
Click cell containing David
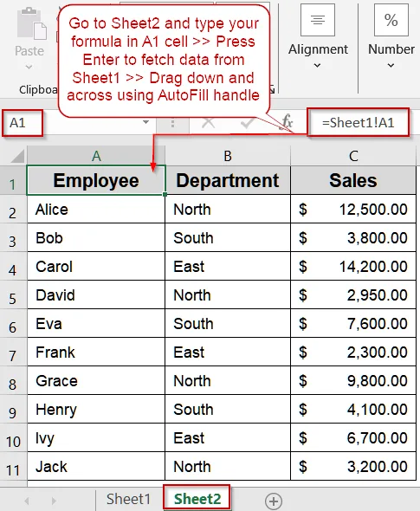[96, 295]
